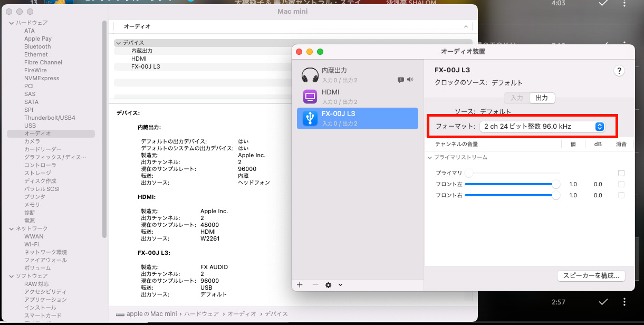Click the W2261 output source value
644x325 pixels.
tap(210, 238)
